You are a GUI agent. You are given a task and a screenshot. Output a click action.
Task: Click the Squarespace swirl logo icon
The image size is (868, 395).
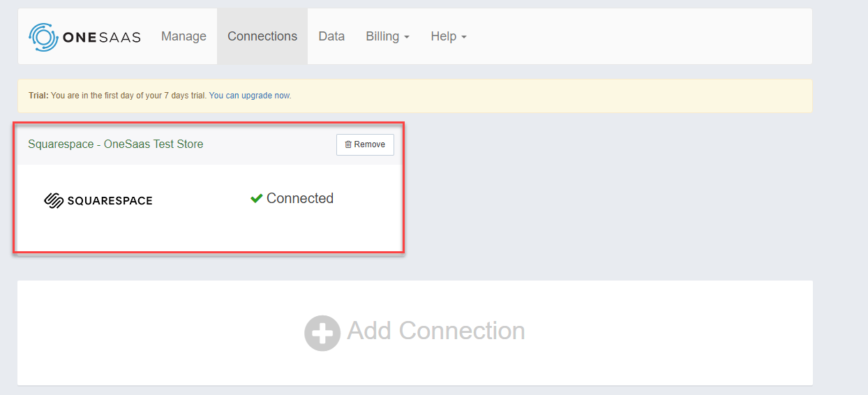54,201
